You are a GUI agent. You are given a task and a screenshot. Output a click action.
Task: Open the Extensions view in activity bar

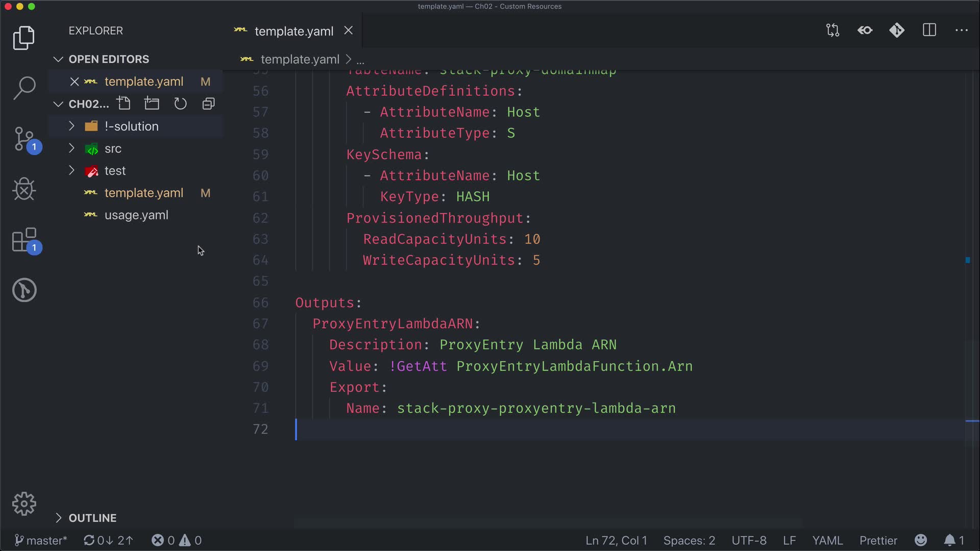[24, 240]
